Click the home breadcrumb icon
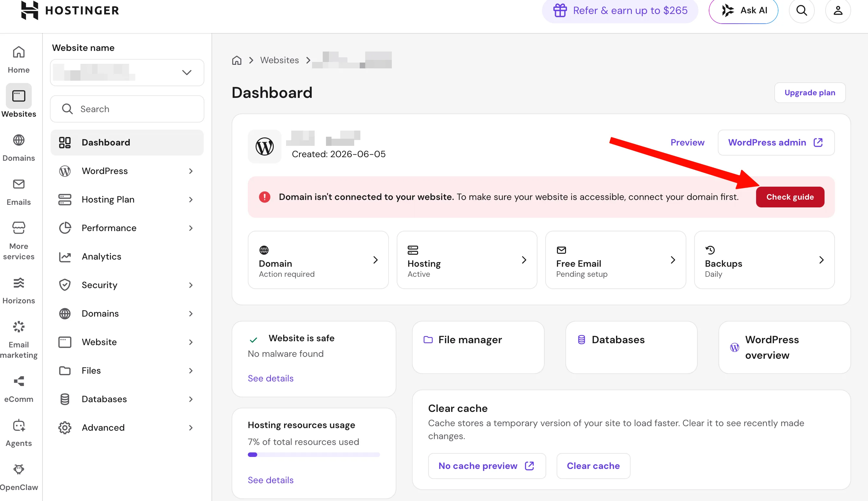The image size is (868, 501). pos(236,60)
